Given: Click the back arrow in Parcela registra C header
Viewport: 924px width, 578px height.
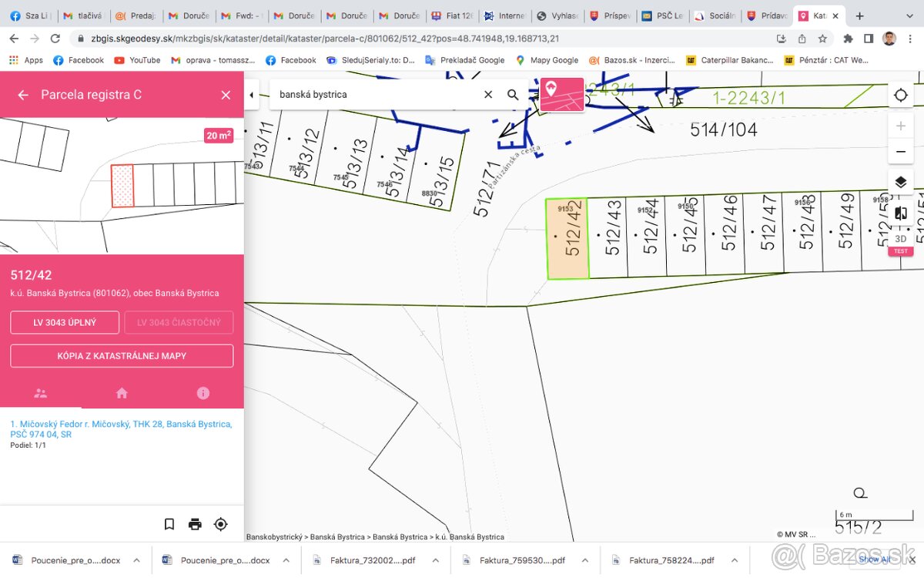Looking at the screenshot, I should point(23,95).
